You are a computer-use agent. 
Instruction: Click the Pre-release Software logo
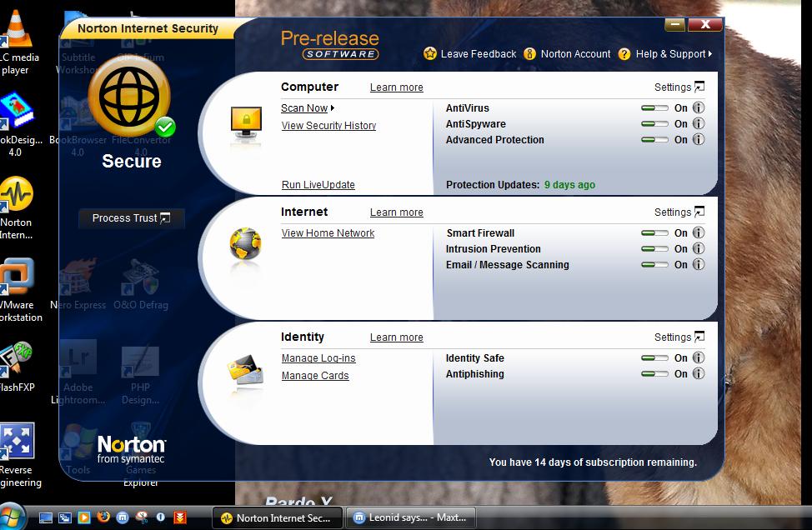coord(330,45)
